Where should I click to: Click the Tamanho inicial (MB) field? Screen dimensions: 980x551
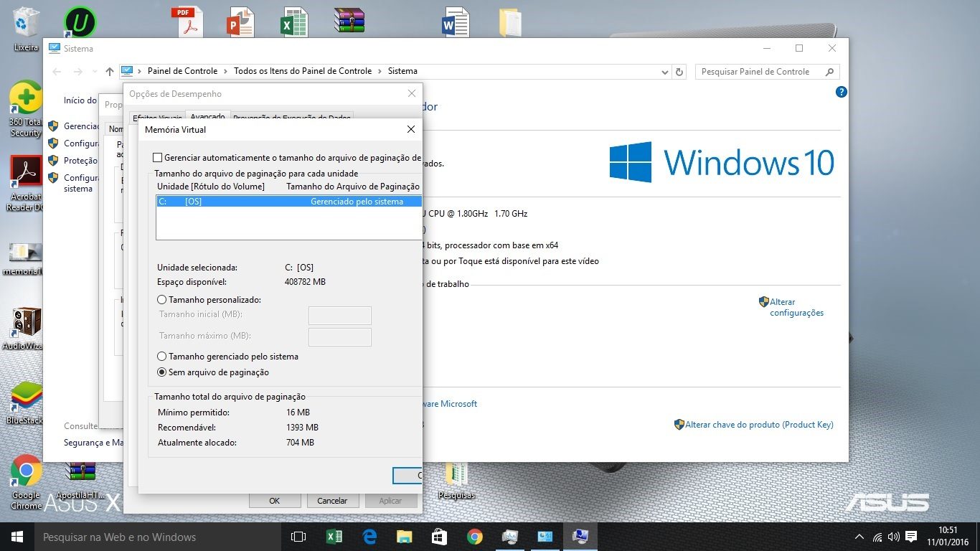(x=339, y=316)
